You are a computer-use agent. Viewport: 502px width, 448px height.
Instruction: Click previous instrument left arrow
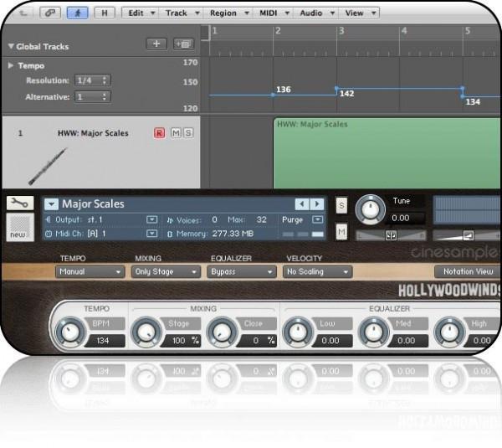(x=302, y=204)
